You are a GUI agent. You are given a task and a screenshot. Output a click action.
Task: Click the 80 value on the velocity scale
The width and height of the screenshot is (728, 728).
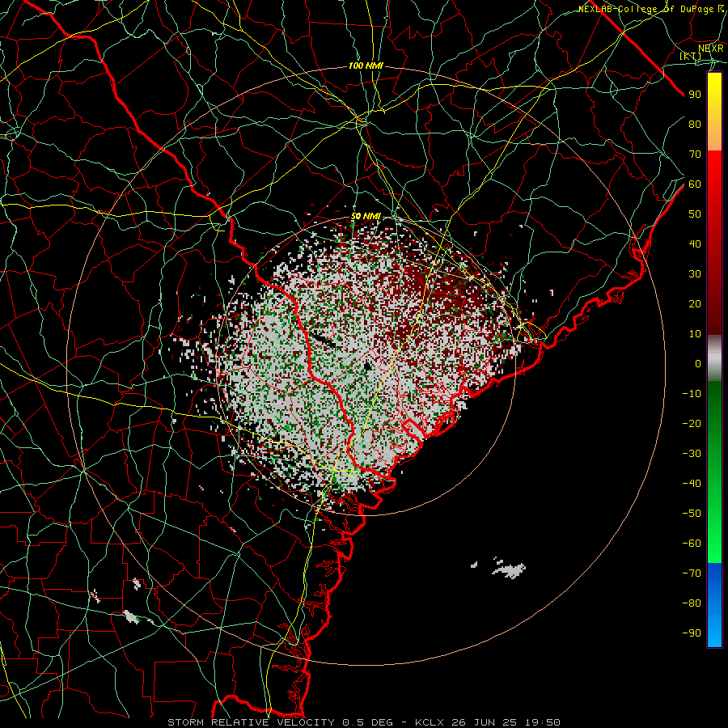(x=695, y=124)
